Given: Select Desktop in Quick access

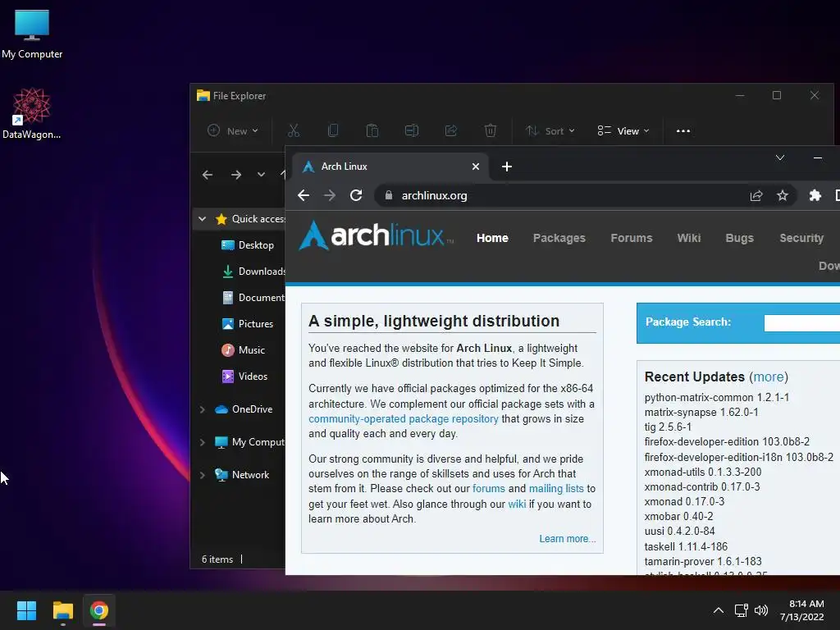Looking at the screenshot, I should [x=248, y=244].
